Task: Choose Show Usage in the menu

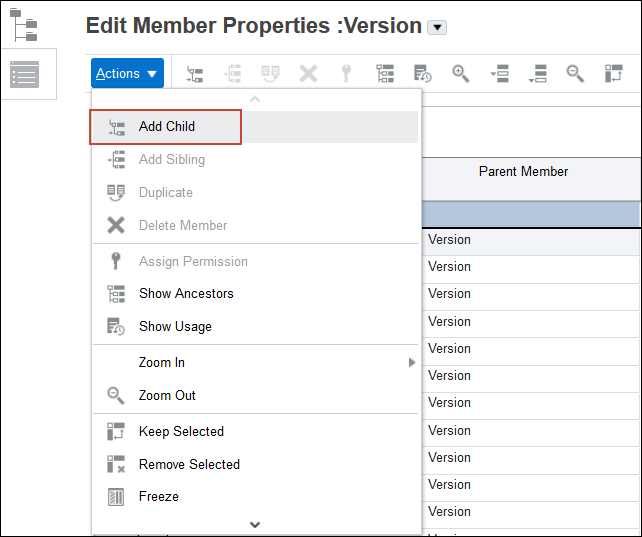Action: pyautogui.click(x=255, y=327)
